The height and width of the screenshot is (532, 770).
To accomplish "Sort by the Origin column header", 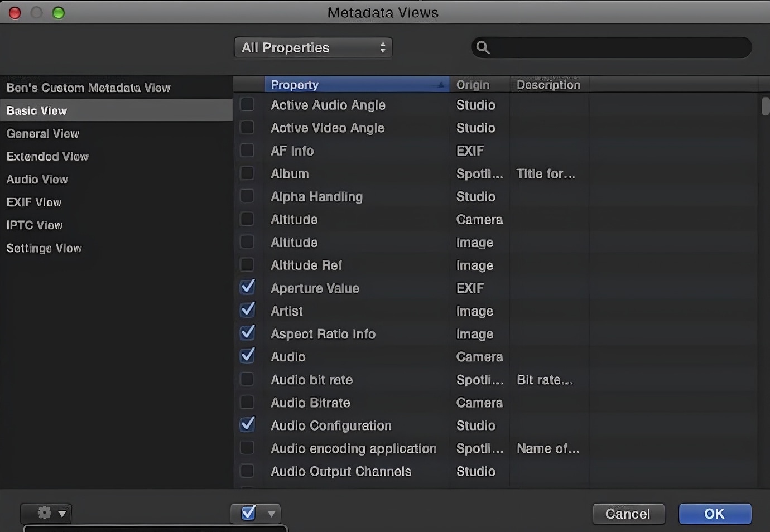I will 480,85.
